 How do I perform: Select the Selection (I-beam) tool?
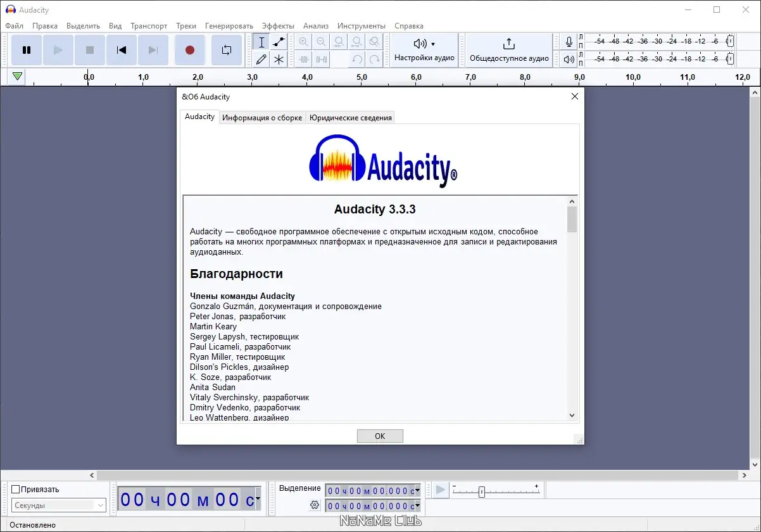click(x=261, y=42)
